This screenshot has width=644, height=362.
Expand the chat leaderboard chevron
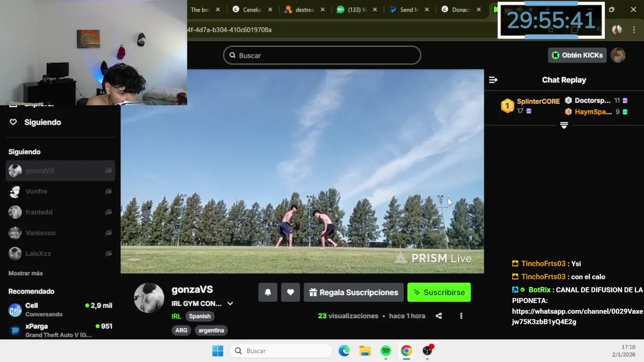coord(564,125)
